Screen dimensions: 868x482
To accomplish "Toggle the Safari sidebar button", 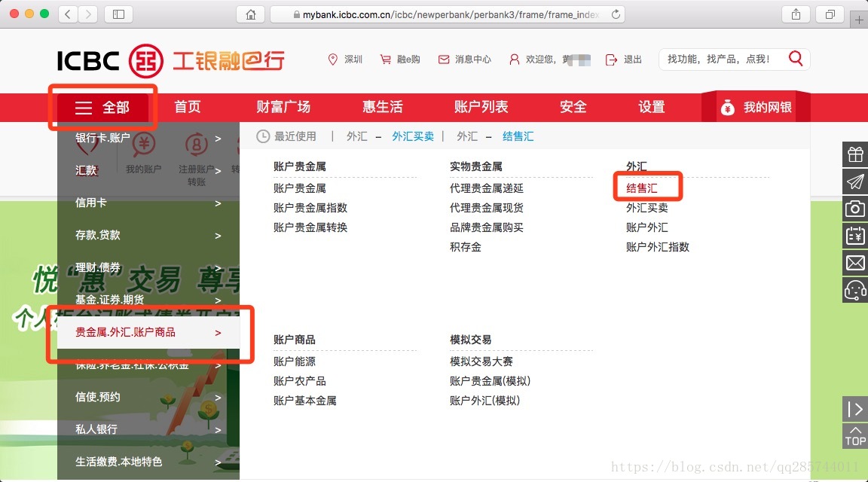I will coord(118,14).
